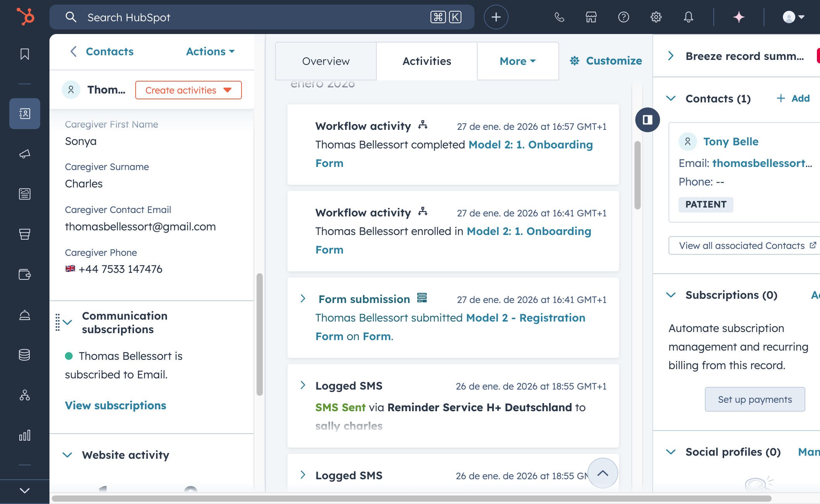Open the Data Management database icon
Viewport: 820px width, 504px height.
(x=25, y=355)
